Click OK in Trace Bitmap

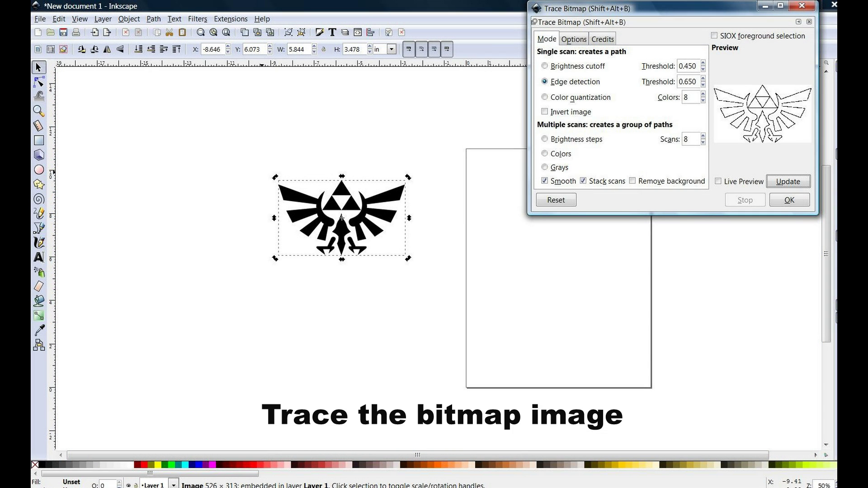[x=789, y=200]
